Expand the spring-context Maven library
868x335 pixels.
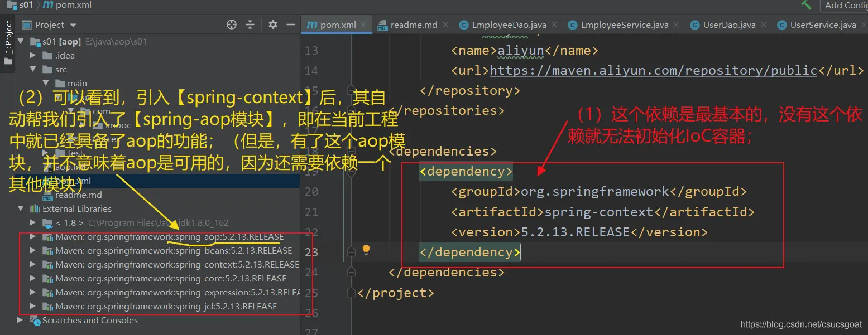tap(33, 265)
